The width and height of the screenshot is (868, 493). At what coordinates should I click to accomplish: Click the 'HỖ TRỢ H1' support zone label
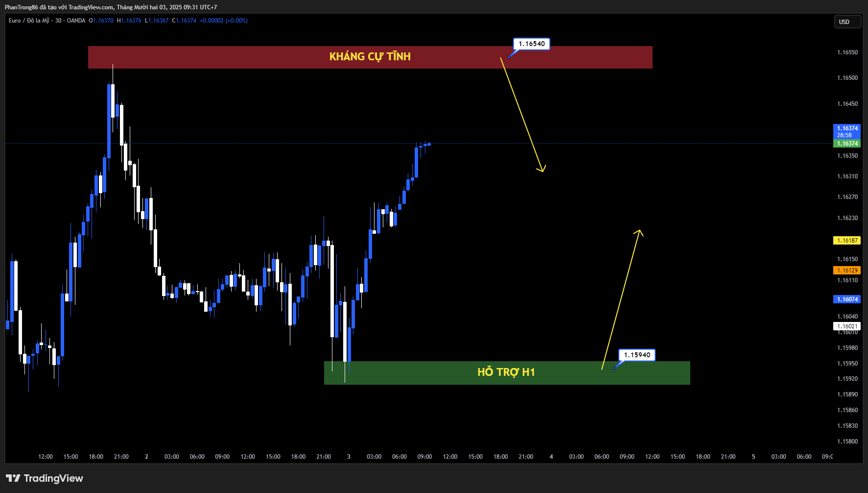point(506,372)
